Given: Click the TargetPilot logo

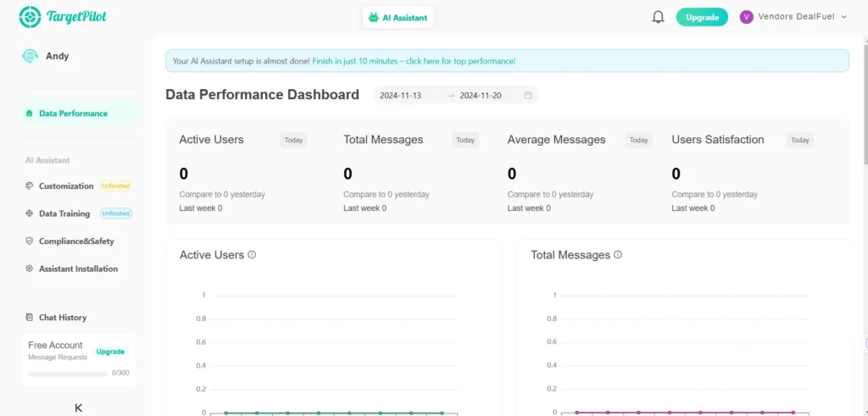Looking at the screenshot, I should pos(63,17).
